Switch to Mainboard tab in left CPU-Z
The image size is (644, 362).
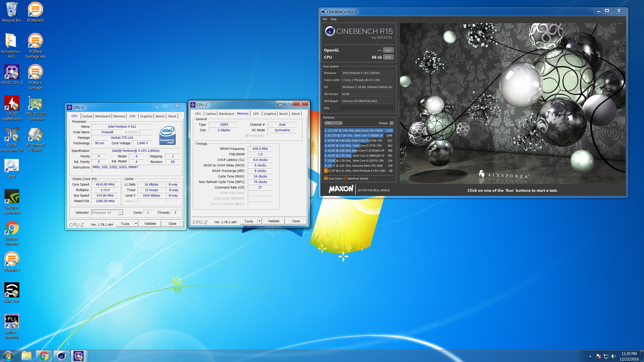point(103,116)
